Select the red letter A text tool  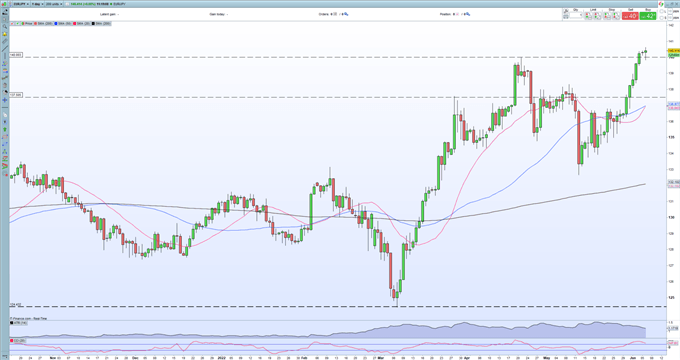tap(5, 166)
